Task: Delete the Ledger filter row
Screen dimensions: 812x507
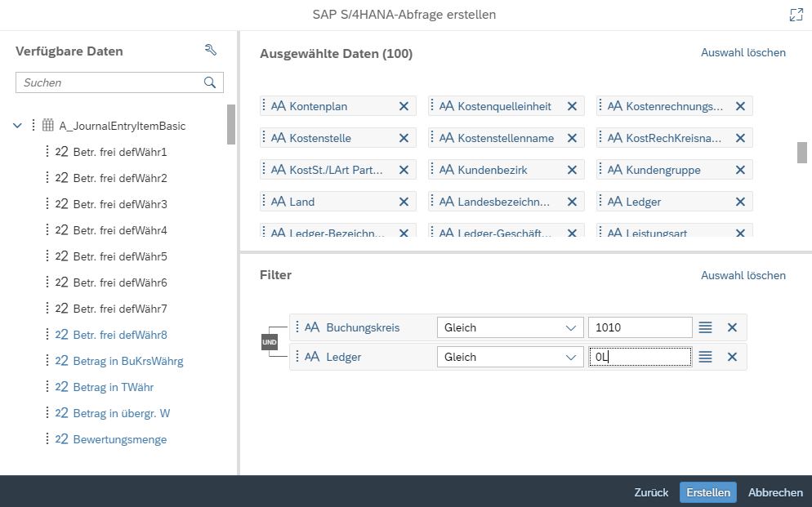Action: (732, 357)
